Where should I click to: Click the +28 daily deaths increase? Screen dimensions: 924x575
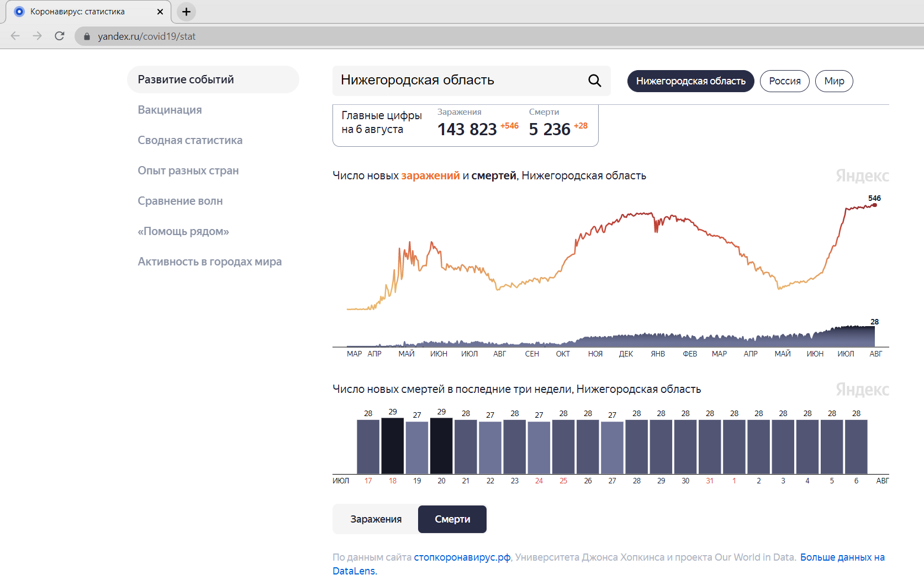point(580,126)
